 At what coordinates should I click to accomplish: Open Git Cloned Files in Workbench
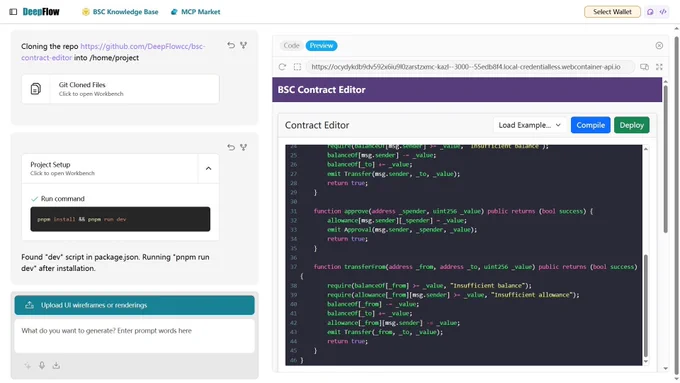(120, 89)
